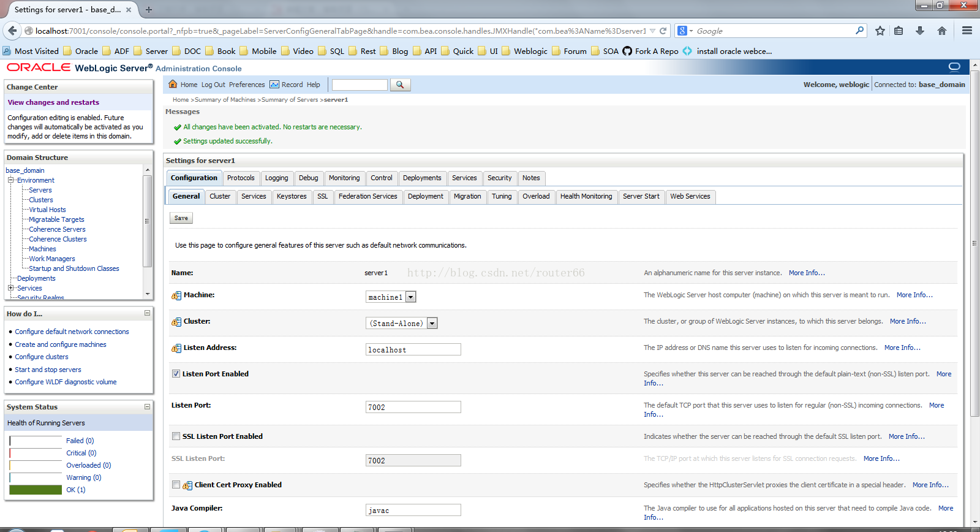Check Client Cert Proxy Enabled

pos(176,485)
